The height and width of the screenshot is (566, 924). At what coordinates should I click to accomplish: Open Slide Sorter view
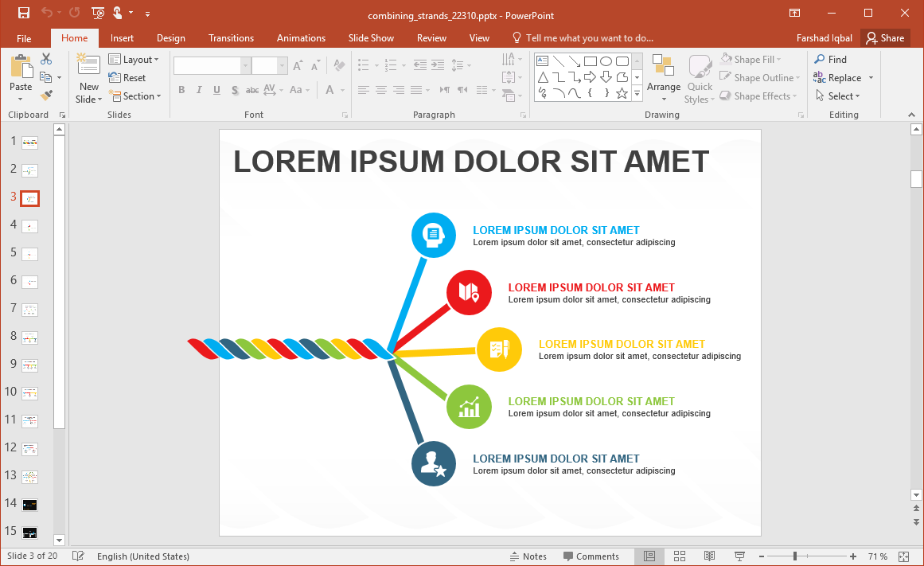(680, 556)
